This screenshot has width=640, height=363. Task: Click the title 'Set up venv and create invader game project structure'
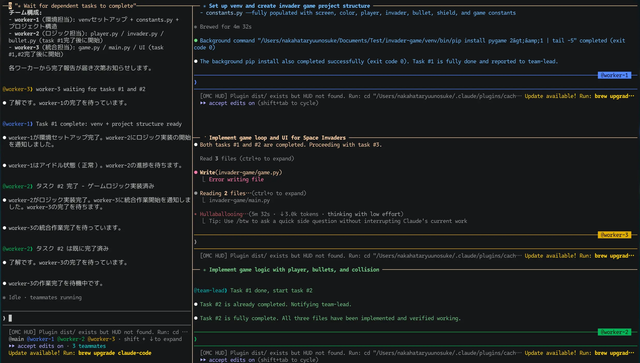[x=289, y=6]
